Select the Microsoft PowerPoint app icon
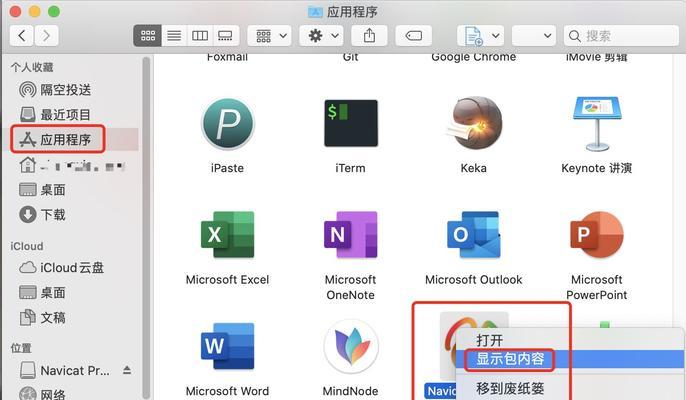This screenshot has height=400, width=686. [x=597, y=235]
